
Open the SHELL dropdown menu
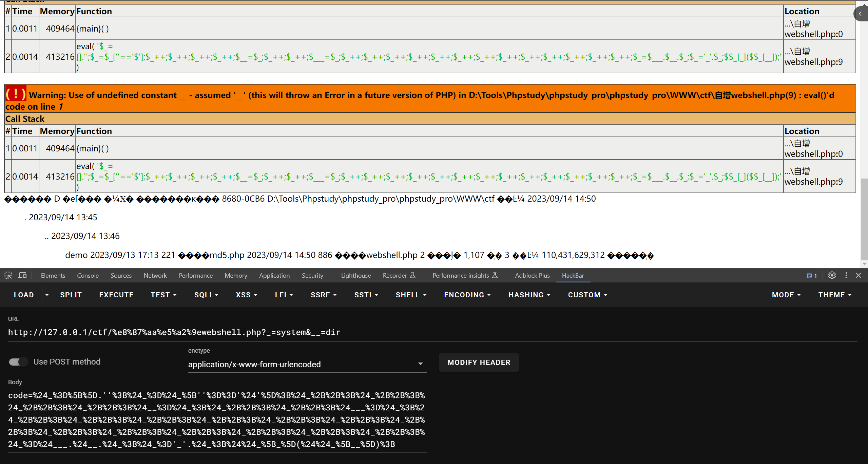click(x=411, y=295)
